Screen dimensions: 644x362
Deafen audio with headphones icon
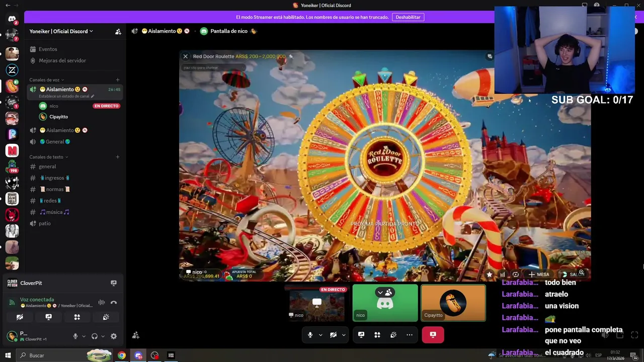coord(94,336)
